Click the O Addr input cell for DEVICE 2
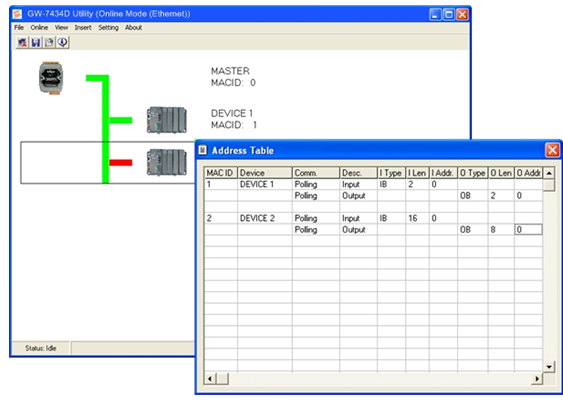563x407 pixels. pyautogui.click(x=528, y=229)
